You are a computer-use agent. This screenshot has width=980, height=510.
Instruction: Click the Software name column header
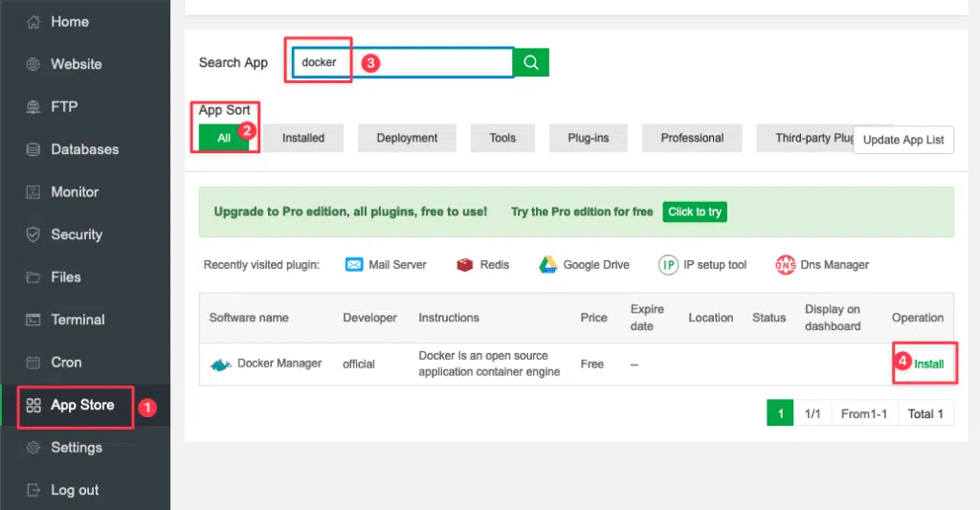click(x=249, y=318)
